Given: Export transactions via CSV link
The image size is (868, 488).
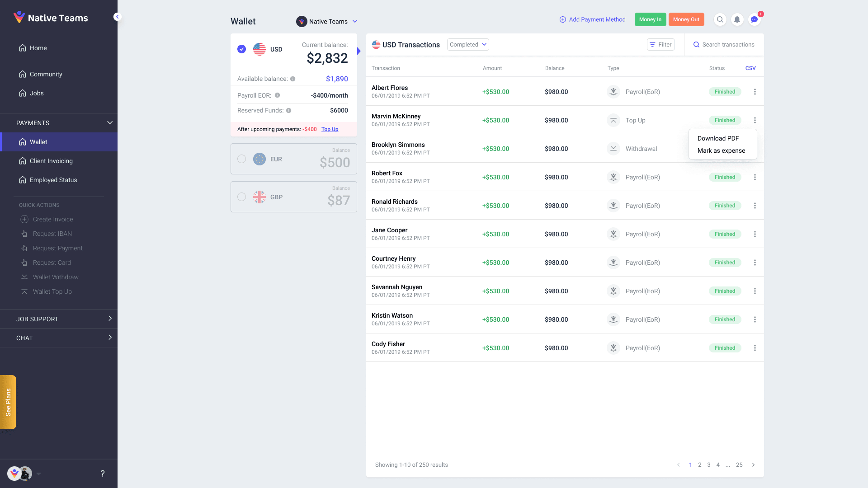Looking at the screenshot, I should coord(750,68).
